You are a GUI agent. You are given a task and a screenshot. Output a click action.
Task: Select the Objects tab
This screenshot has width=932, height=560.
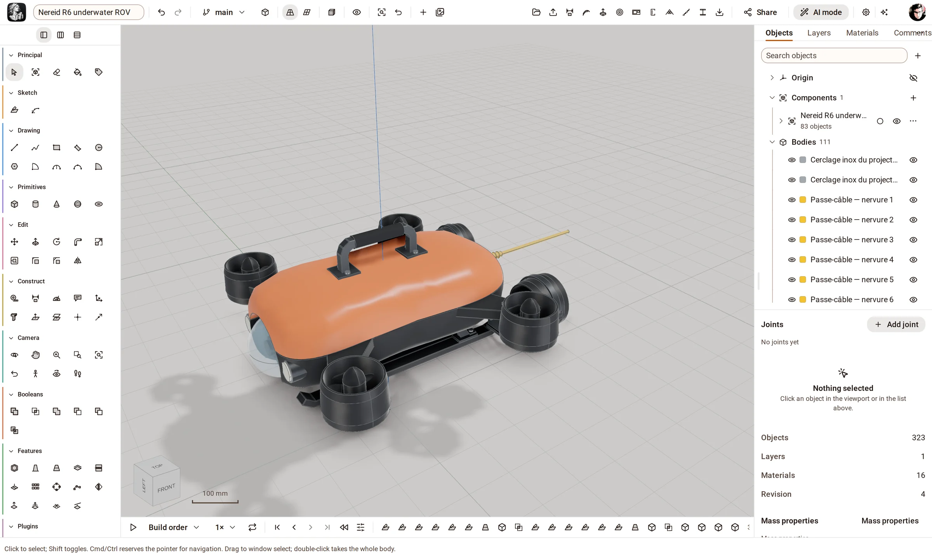tap(779, 33)
